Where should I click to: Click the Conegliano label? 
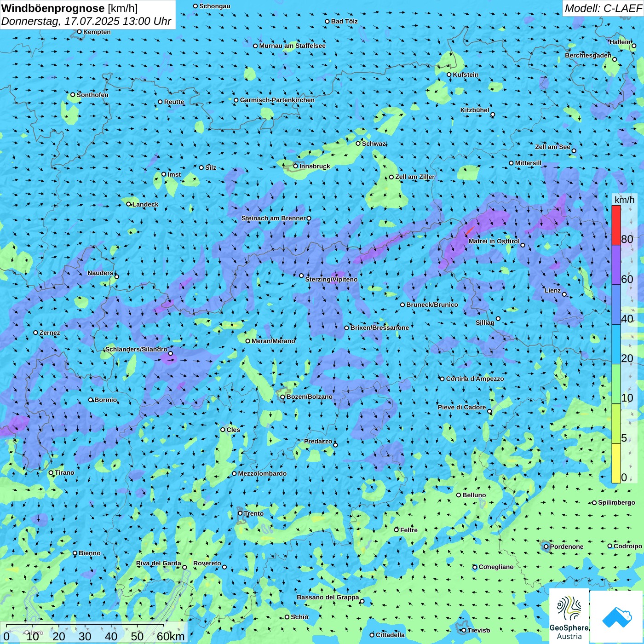pyautogui.click(x=496, y=567)
